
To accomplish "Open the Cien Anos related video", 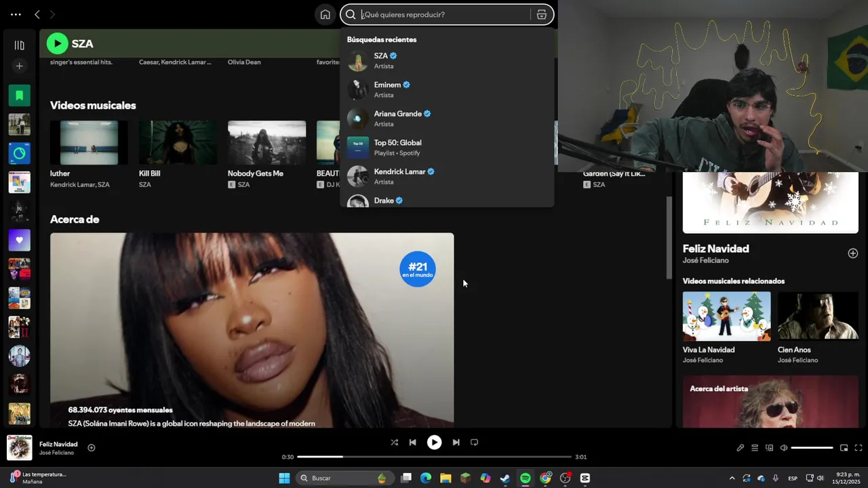I will point(818,317).
